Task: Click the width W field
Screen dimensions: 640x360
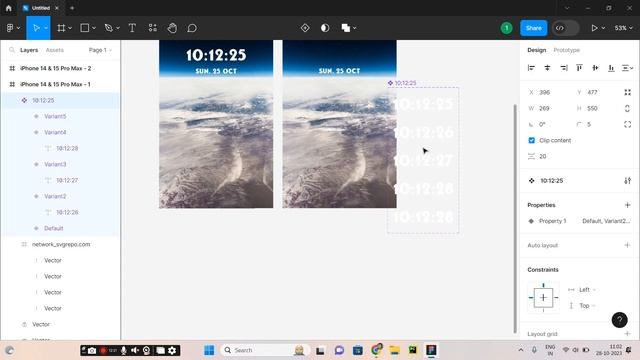Action: tap(550, 108)
